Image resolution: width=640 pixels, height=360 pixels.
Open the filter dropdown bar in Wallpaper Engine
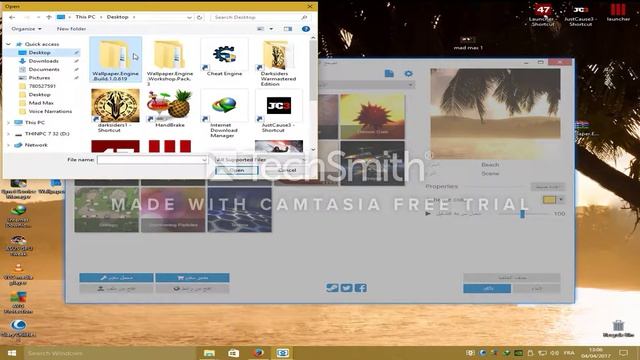point(367,84)
